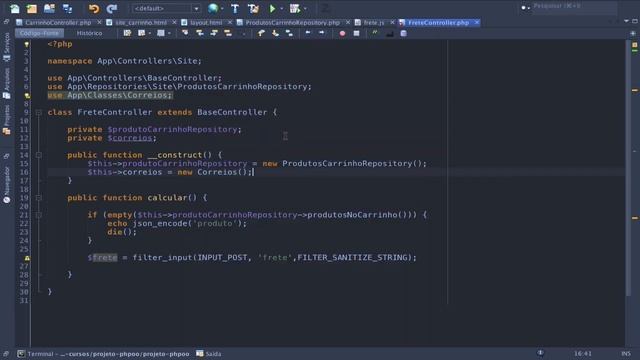
Task: Stop macro recording with the square icon
Action: tap(356, 33)
